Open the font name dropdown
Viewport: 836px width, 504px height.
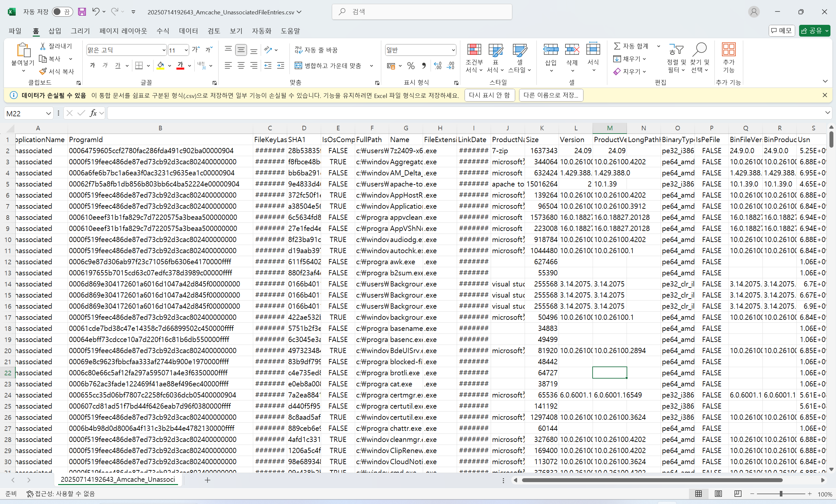point(164,50)
